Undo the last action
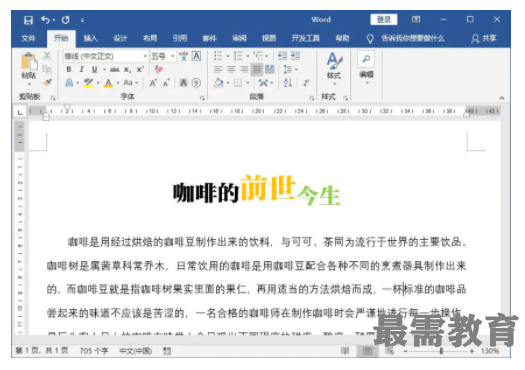 [x=45, y=20]
